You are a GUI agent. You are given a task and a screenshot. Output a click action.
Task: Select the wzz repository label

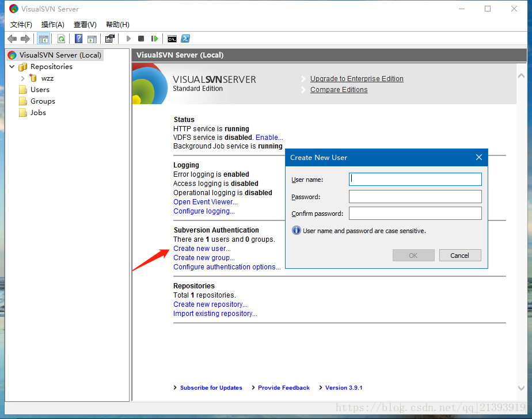coord(47,78)
